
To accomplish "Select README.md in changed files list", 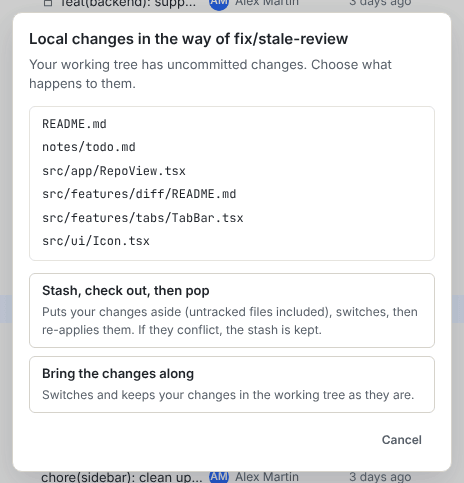I will tap(74, 124).
